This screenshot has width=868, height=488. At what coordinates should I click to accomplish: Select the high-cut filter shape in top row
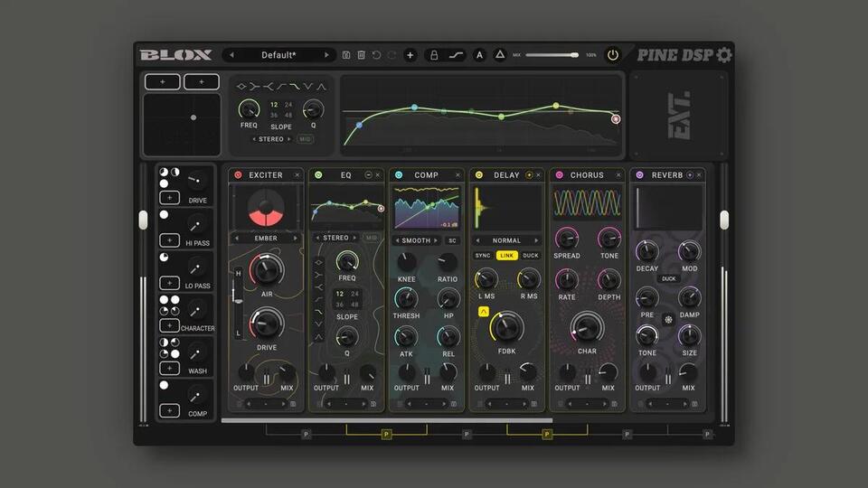tap(295, 87)
